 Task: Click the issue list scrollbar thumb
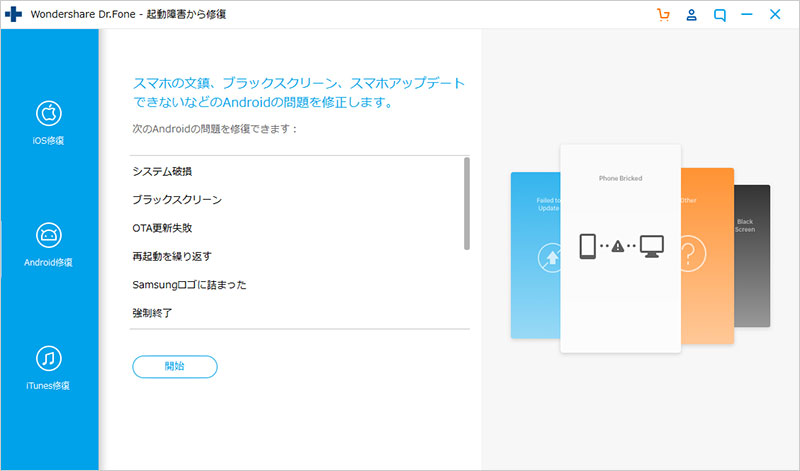[x=466, y=204]
